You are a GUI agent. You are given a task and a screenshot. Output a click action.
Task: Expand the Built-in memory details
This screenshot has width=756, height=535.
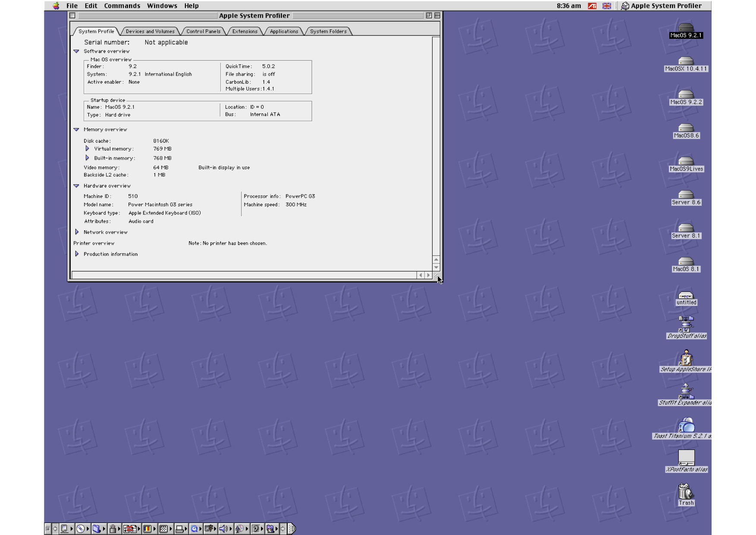click(x=87, y=158)
